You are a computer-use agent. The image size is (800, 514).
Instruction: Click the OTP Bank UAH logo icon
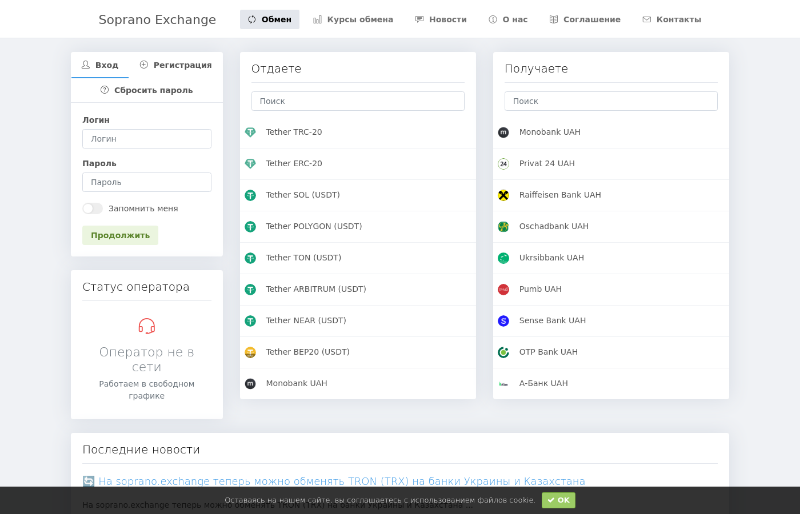(x=503, y=352)
